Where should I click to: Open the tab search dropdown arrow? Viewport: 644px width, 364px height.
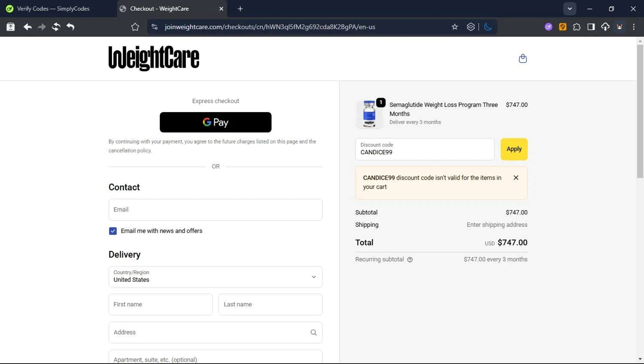pyautogui.click(x=570, y=9)
